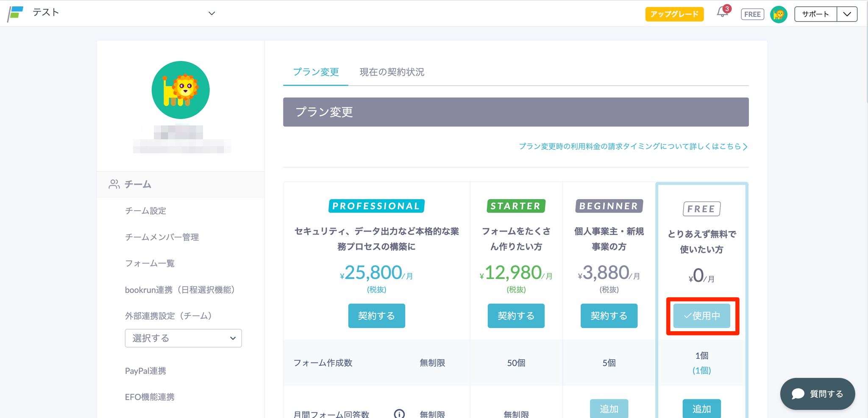Click the formrun logo icon
Image resolution: width=868 pixels, height=418 pixels.
coord(15,14)
